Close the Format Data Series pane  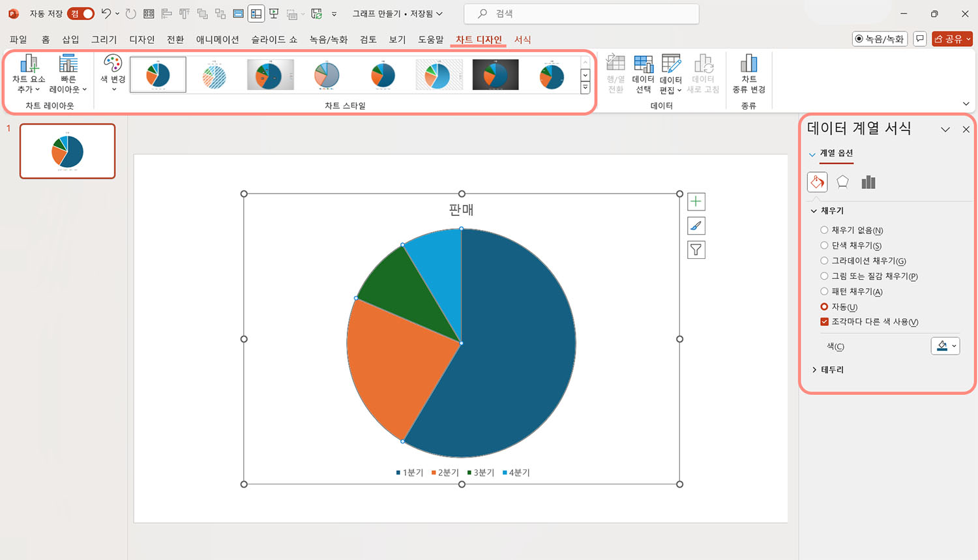coord(966,129)
